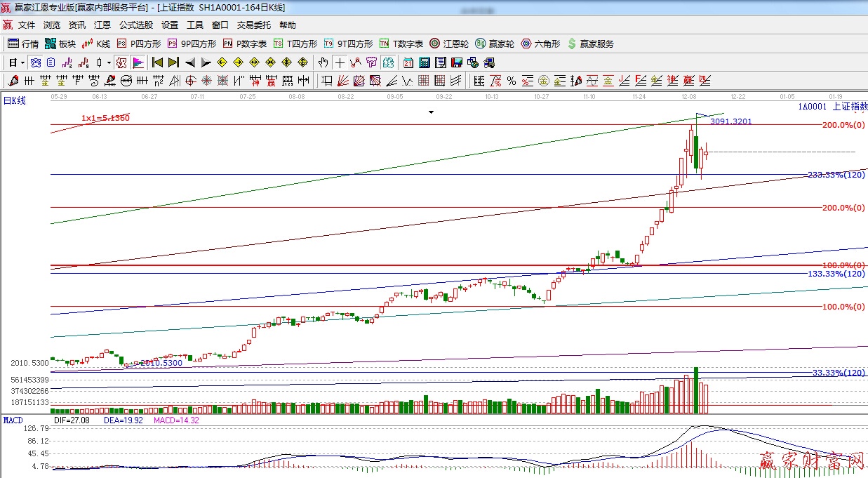Image resolution: width=868 pixels, height=478 pixels.
Task: Open the calendar icon showing 21
Action: tap(408, 62)
